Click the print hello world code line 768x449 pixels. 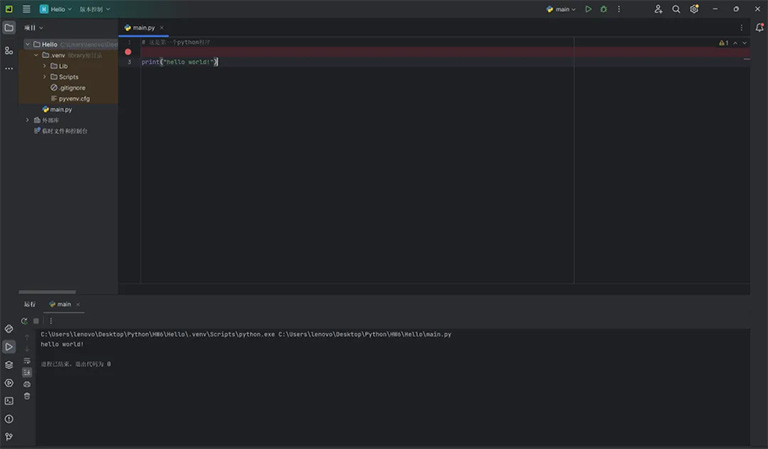click(x=179, y=62)
